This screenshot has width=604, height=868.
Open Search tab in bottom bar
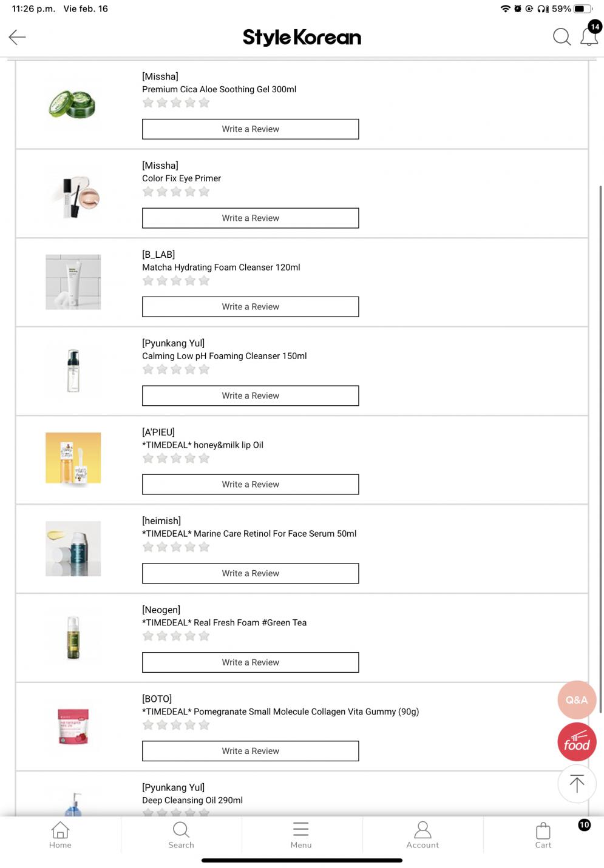click(x=181, y=835)
